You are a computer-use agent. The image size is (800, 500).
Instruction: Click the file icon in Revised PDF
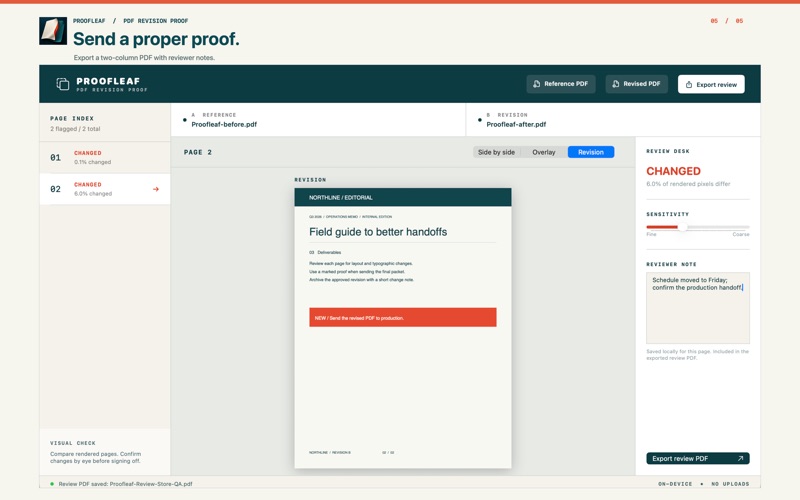(616, 84)
